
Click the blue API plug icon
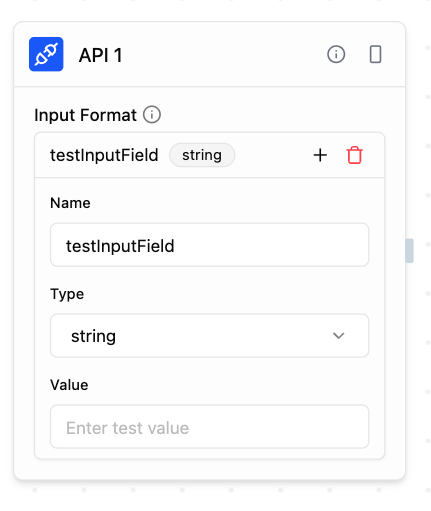(x=46, y=54)
